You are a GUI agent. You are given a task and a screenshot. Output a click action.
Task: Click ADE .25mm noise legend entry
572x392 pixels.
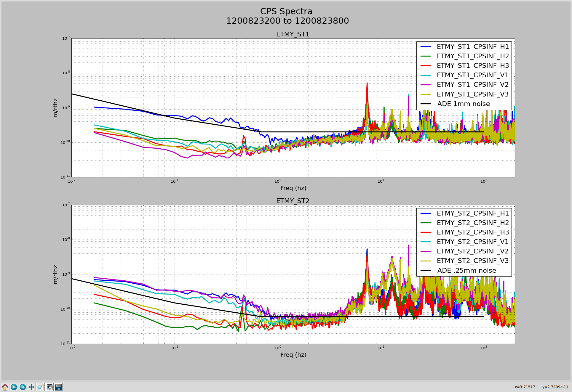point(466,271)
